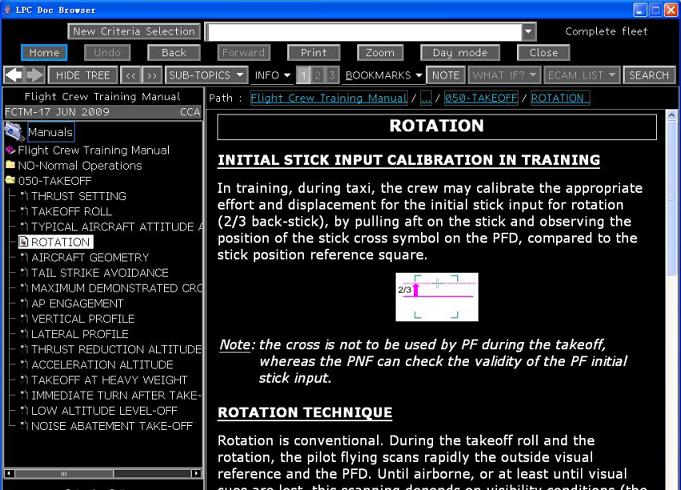Click the double left chevron button
681x490 pixels.
coord(131,75)
